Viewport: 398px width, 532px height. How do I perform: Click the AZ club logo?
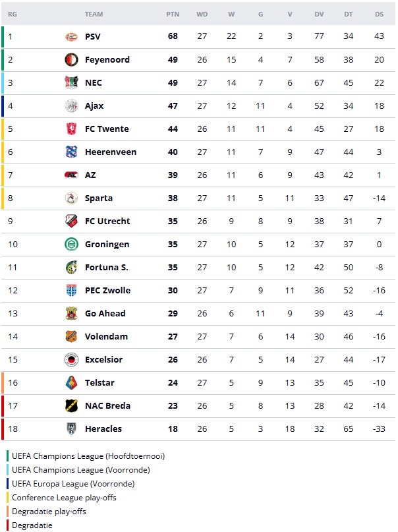point(71,175)
